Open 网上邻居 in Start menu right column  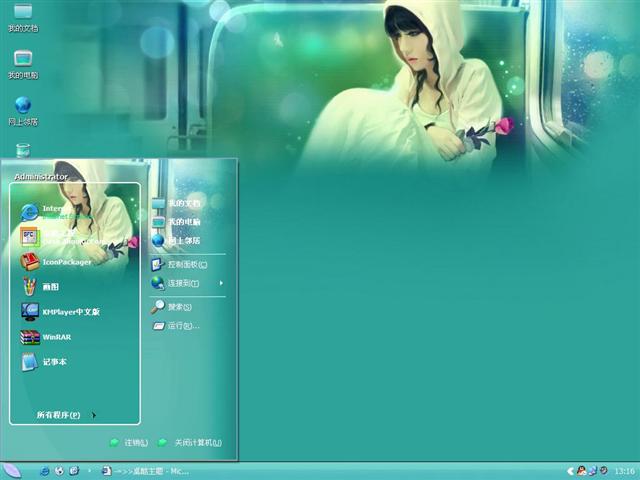point(176,240)
